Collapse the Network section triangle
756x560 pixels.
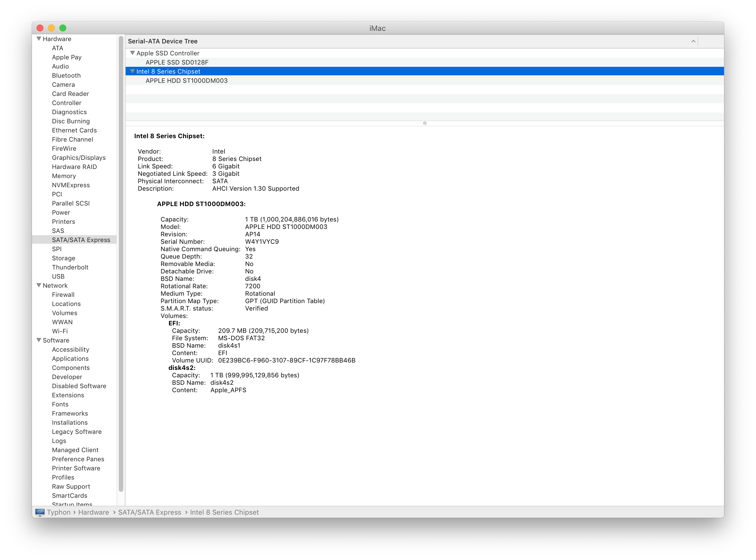click(39, 285)
